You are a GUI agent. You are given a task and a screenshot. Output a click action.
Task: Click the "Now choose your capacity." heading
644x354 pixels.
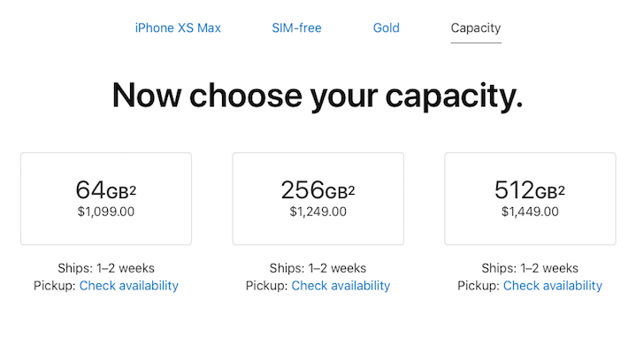click(318, 96)
